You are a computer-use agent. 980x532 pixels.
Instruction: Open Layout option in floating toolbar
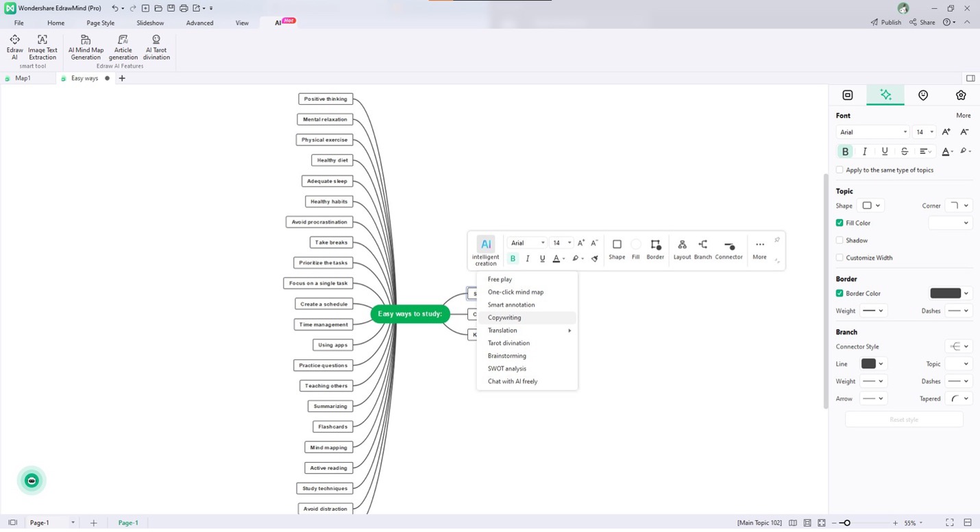click(x=682, y=250)
